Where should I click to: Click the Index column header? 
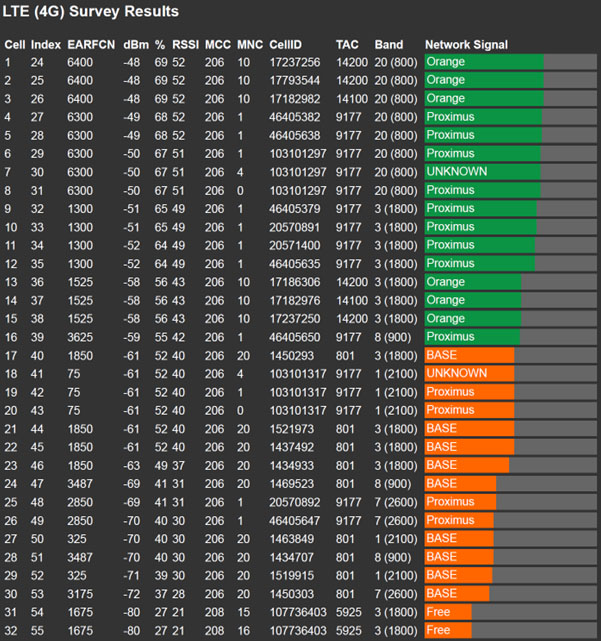(46, 45)
